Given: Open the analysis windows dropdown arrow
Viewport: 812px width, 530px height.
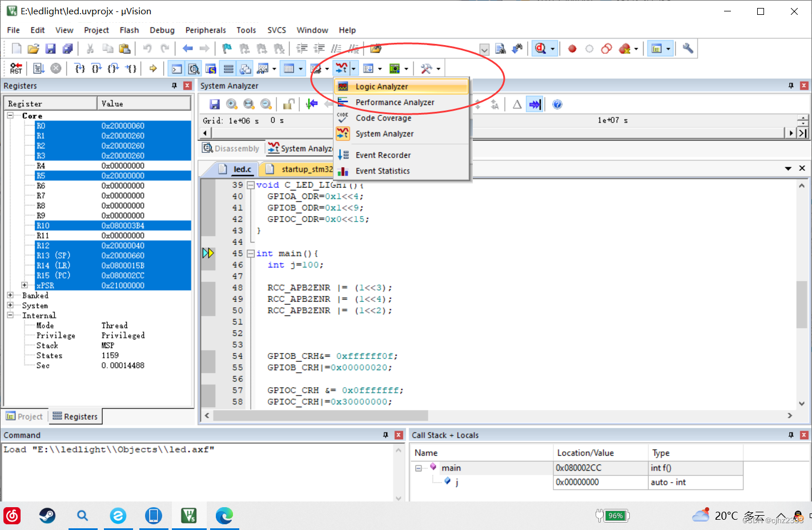Looking at the screenshot, I should coord(354,69).
